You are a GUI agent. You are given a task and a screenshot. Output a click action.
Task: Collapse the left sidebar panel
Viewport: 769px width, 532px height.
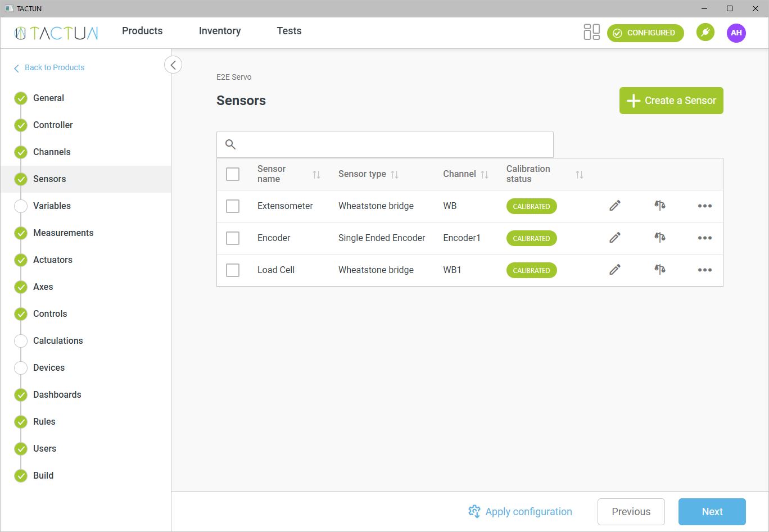(173, 65)
